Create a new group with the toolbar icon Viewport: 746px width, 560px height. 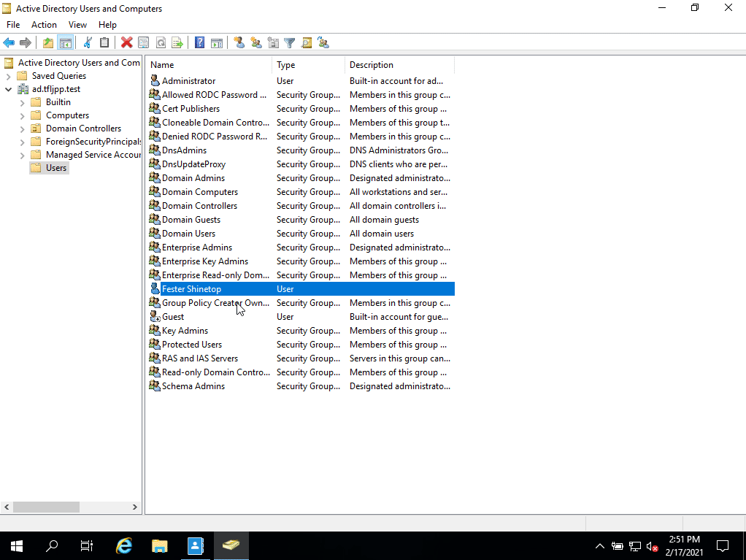(x=256, y=43)
